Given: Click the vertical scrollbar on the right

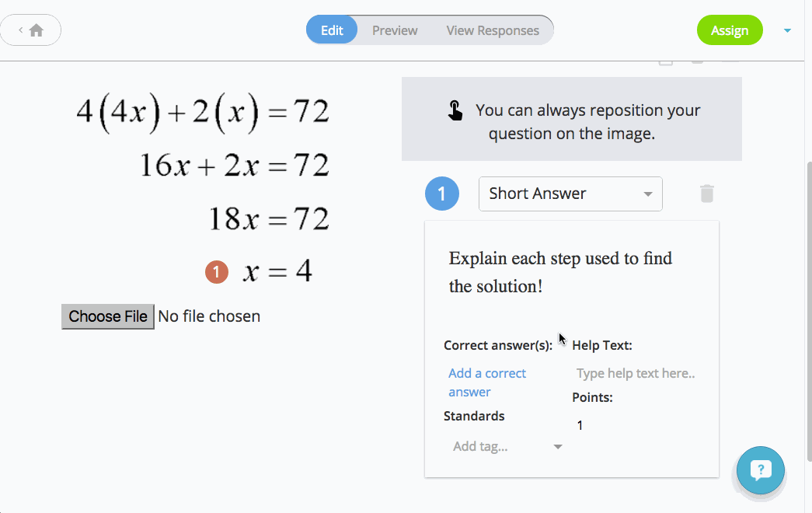Looking at the screenshot, I should coord(809,311).
